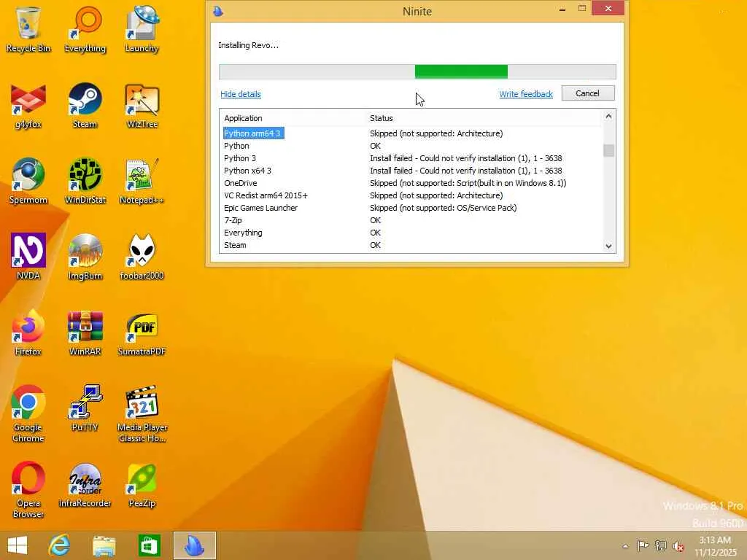Viewport: 747px width, 560px height.
Task: Select the Steam desktop shortcut icon
Action: click(85, 106)
